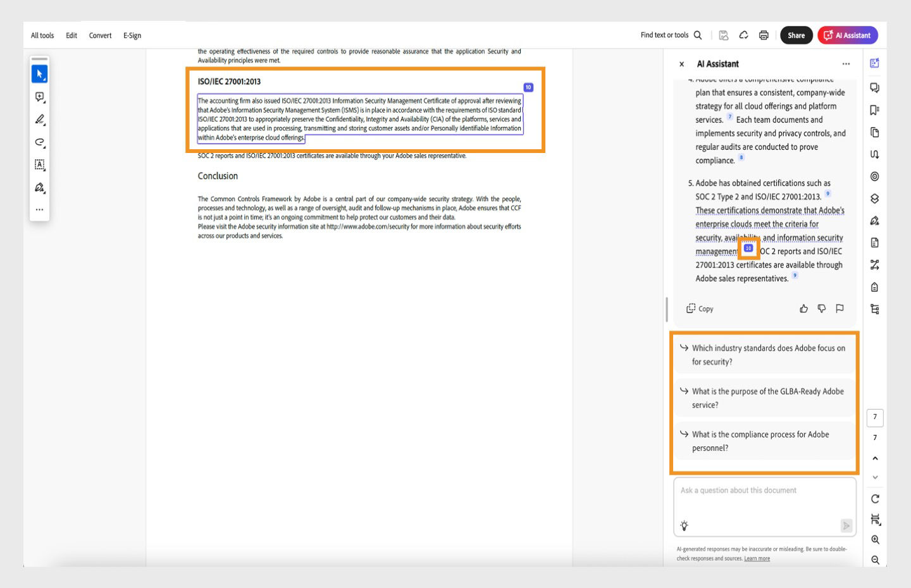Screen dimensions: 911x588
Task: Like the response with thumbs up
Action: [803, 309]
